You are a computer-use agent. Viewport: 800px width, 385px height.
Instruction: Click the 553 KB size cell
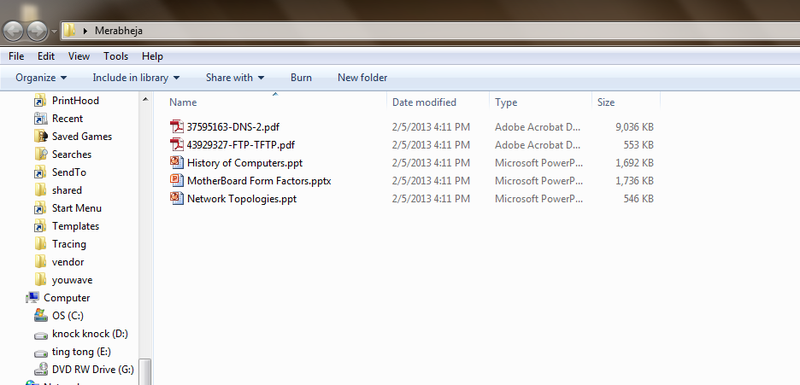coord(638,145)
